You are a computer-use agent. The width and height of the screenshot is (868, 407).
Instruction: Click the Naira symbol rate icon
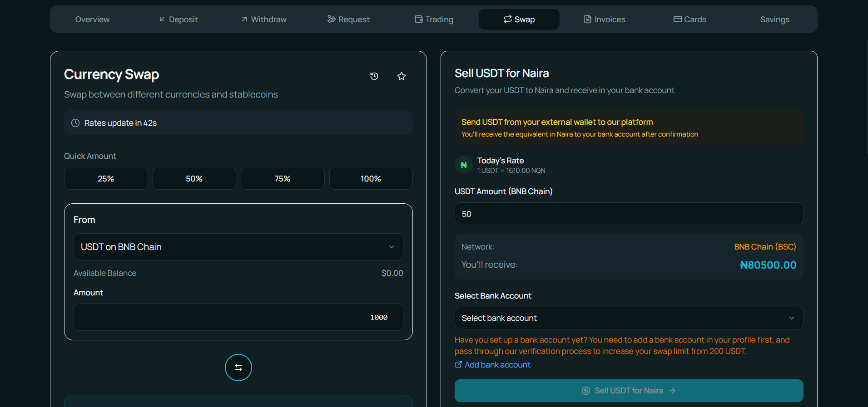pos(464,165)
